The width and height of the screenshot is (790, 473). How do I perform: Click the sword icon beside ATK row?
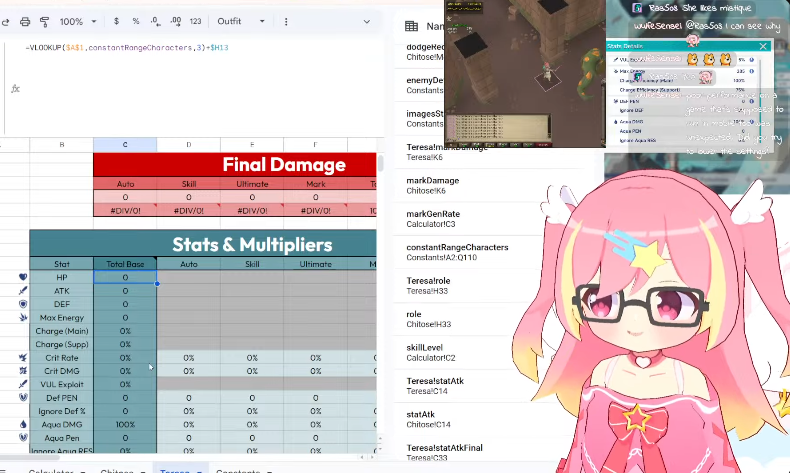(x=23, y=291)
